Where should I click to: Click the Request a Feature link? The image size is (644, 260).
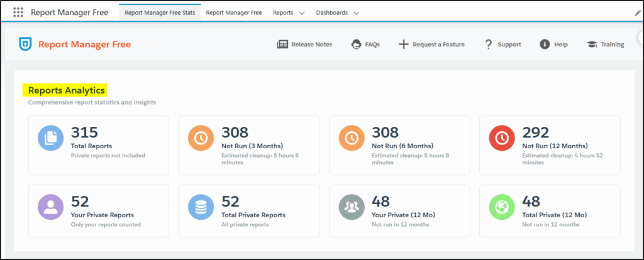[438, 45]
